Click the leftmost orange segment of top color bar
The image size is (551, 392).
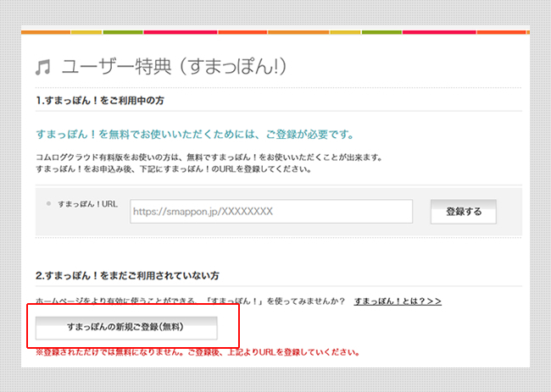coord(44,32)
